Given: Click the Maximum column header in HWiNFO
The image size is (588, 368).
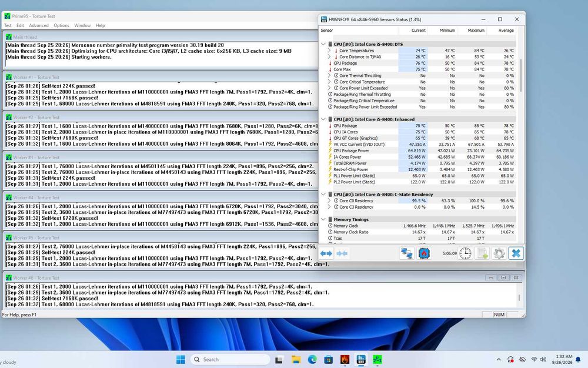Looking at the screenshot, I should (472, 31).
